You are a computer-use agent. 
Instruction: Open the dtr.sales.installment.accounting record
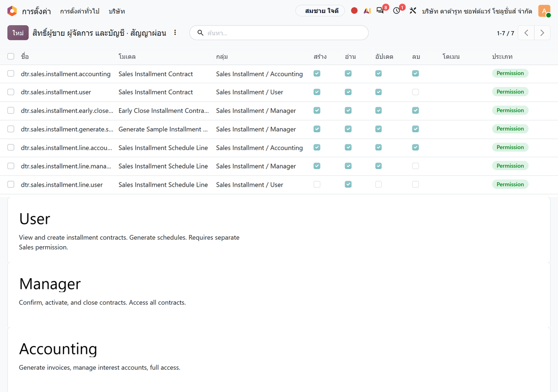click(x=66, y=74)
